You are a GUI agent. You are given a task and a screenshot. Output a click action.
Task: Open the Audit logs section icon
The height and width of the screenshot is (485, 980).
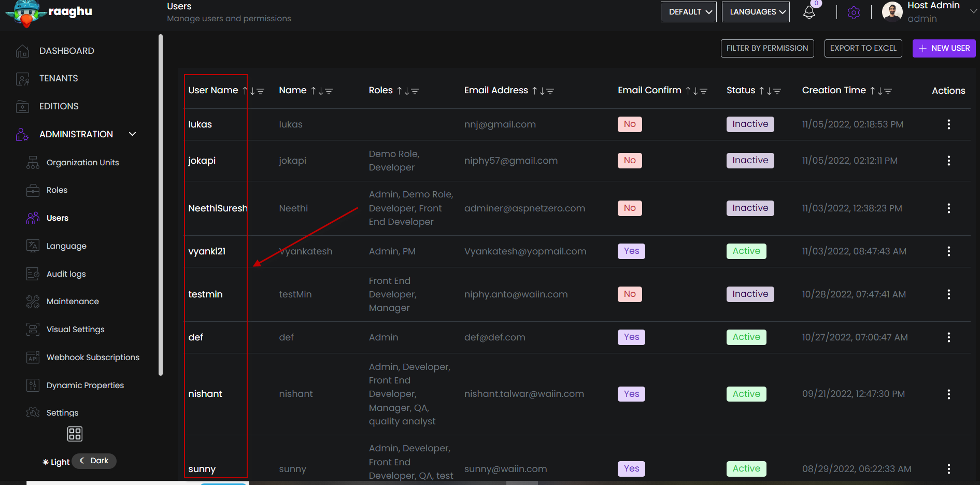(33, 274)
